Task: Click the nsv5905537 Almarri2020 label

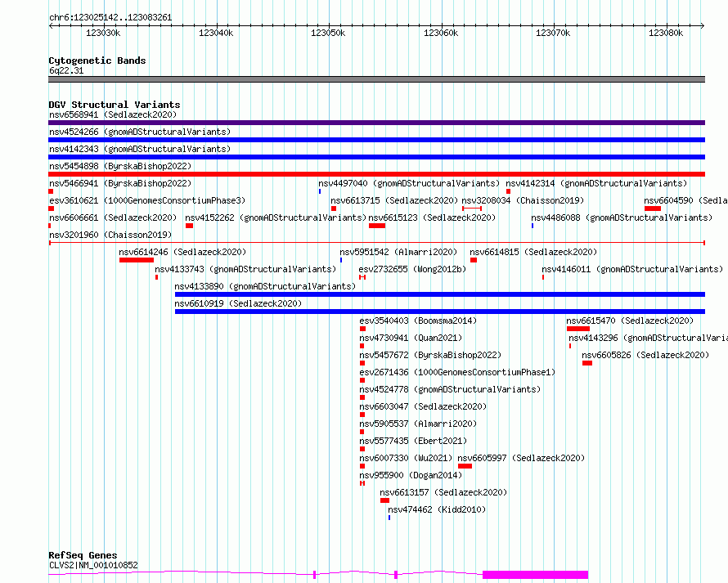Action: click(x=418, y=424)
